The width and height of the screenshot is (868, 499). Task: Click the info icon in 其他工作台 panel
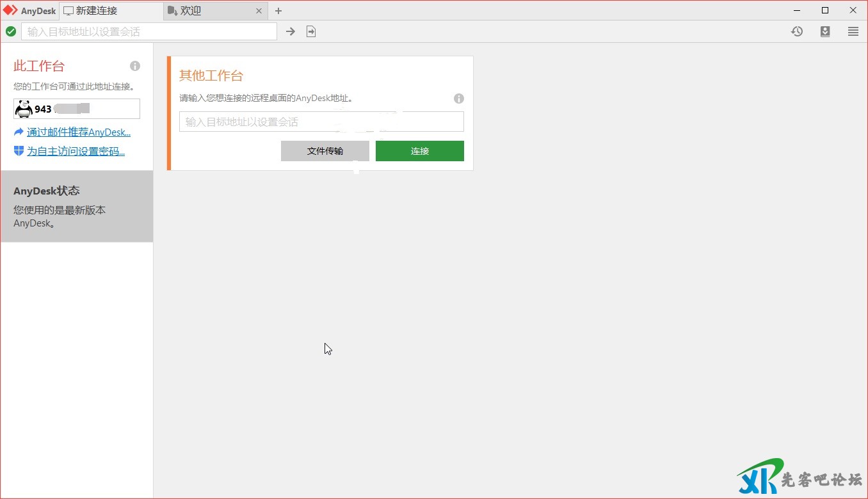click(459, 99)
